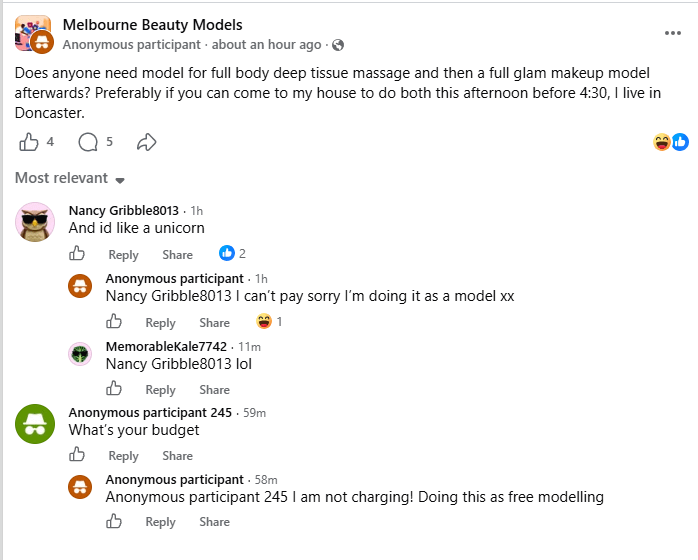Open post options three-dots menu
Image resolution: width=698 pixels, height=560 pixels.
pyautogui.click(x=672, y=33)
